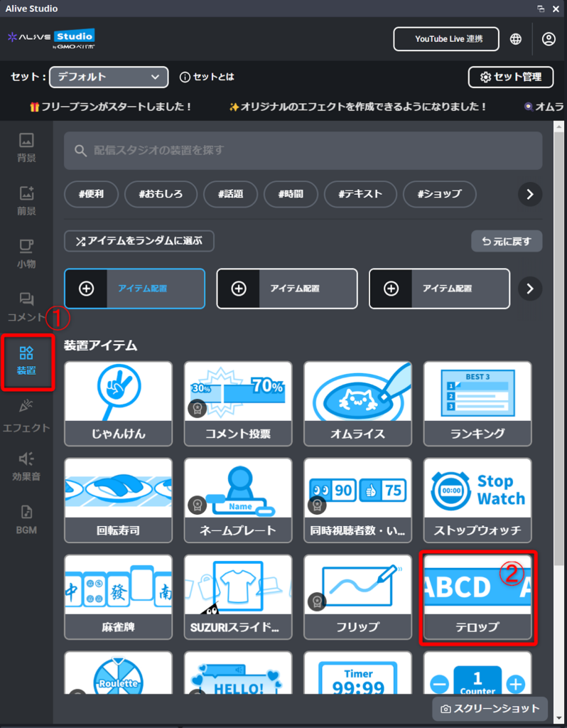The width and height of the screenshot is (567, 728).
Task: Expand the デフォルト set dropdown
Action: coord(109,77)
